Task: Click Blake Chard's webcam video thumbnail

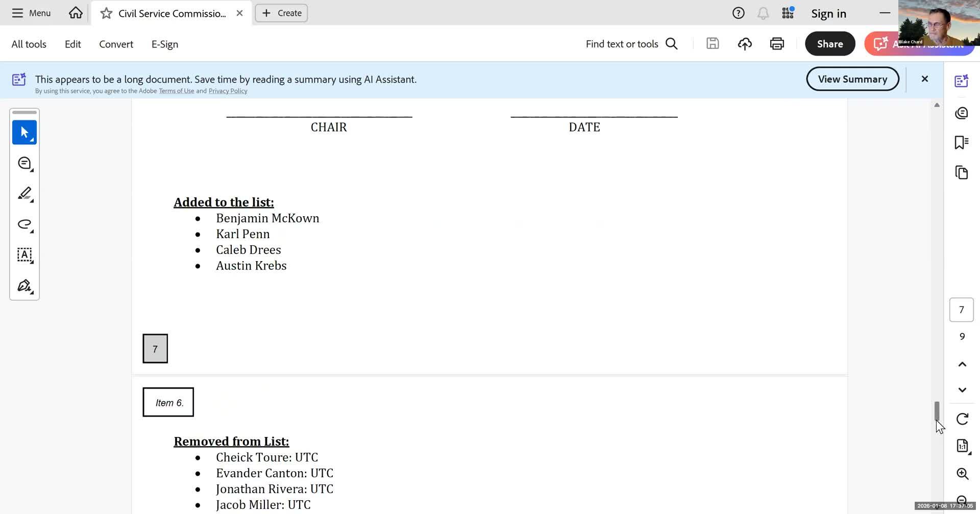Action: (x=939, y=23)
